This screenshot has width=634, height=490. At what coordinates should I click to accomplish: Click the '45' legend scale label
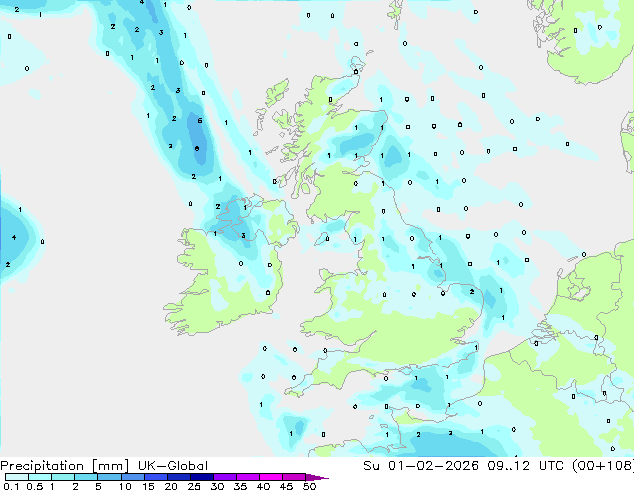(286, 486)
